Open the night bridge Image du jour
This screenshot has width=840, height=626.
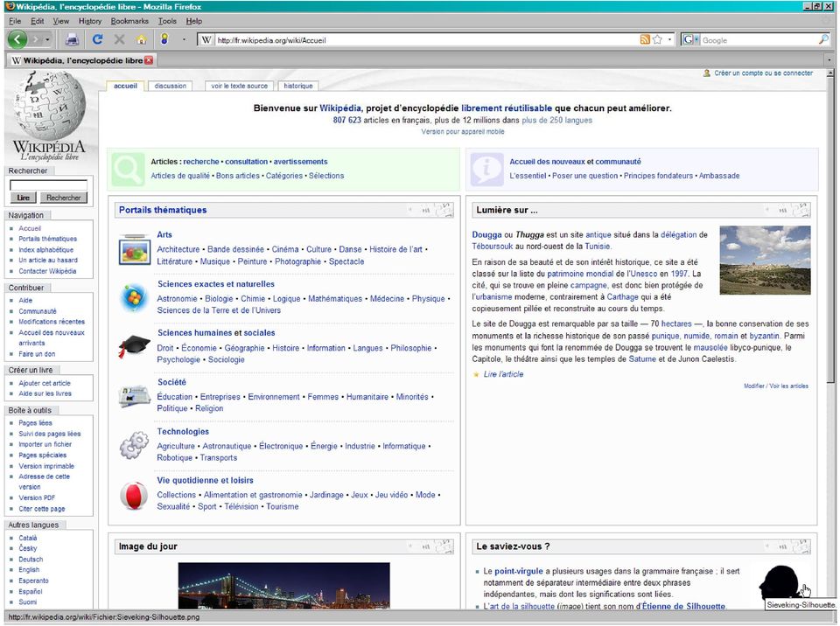tap(283, 585)
